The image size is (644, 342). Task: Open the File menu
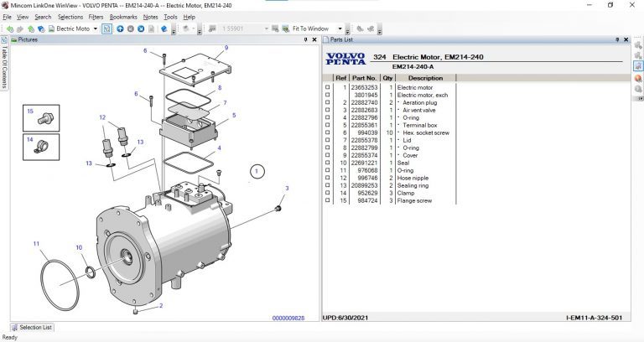point(7,18)
